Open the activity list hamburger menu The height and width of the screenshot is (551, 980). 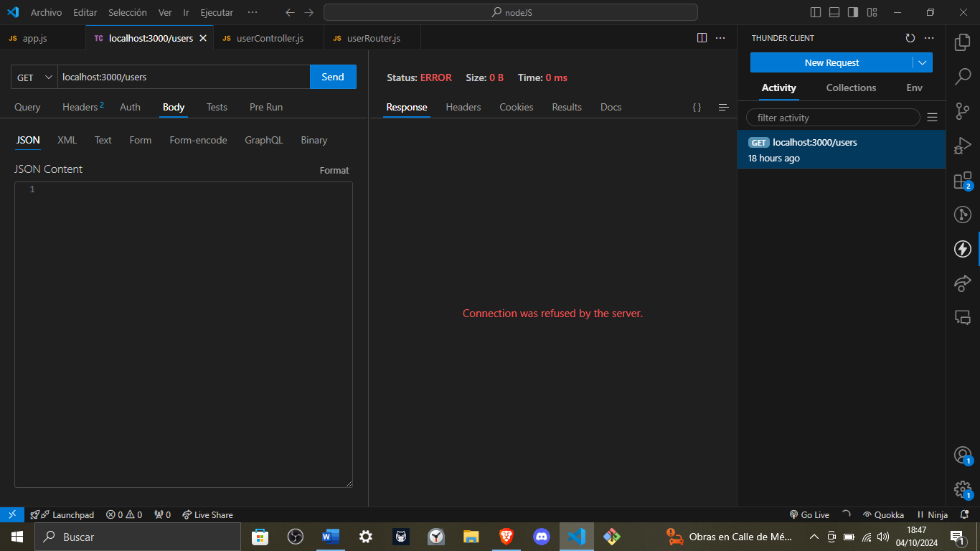pyautogui.click(x=932, y=117)
